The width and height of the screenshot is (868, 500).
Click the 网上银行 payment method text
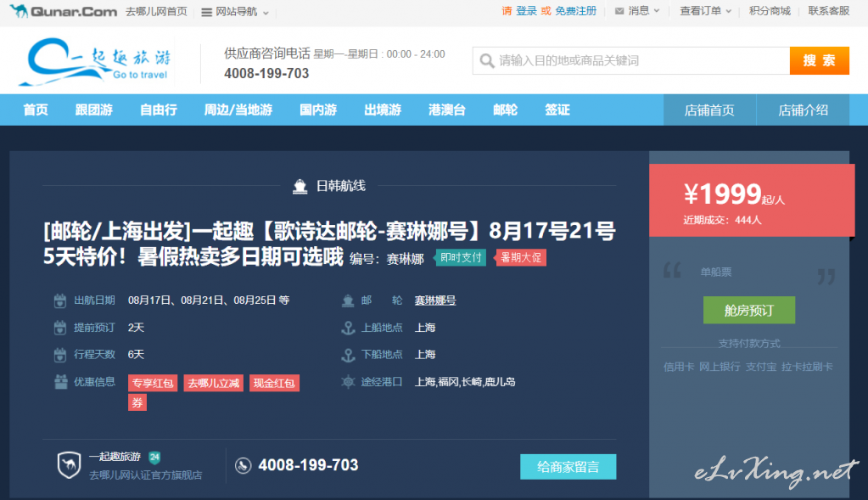pos(720,367)
